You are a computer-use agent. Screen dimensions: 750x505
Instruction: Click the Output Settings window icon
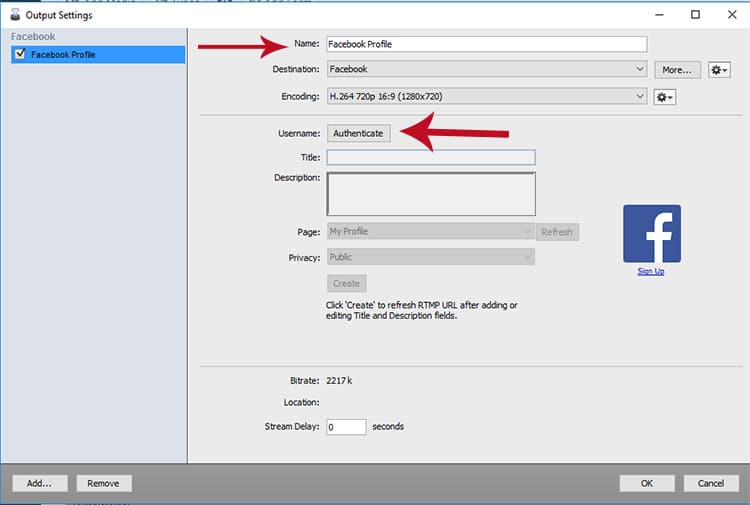(15, 14)
